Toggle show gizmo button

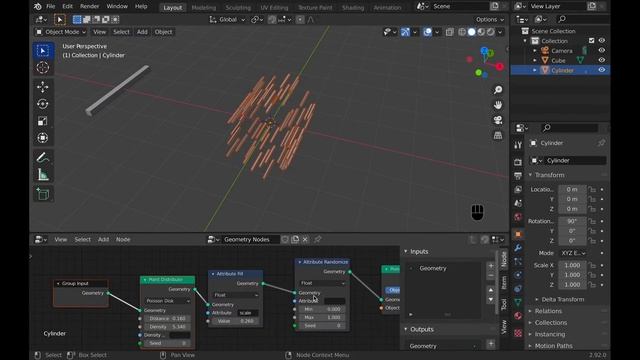(405, 32)
